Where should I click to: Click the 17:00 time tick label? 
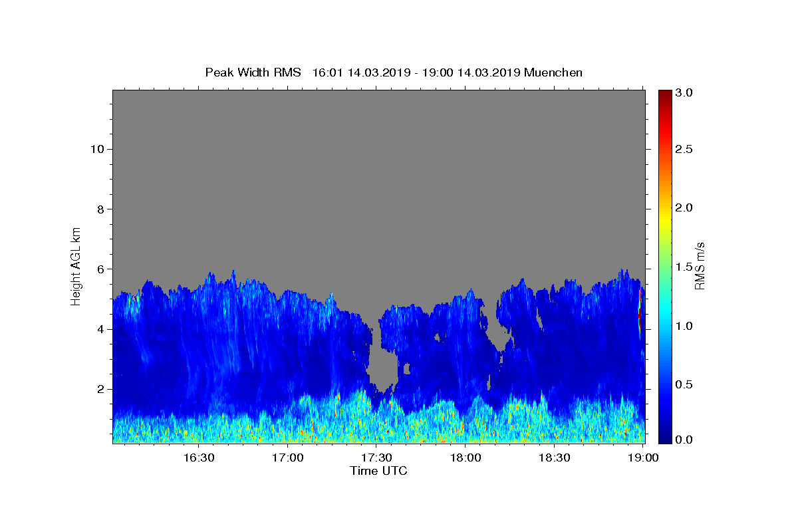tap(288, 458)
